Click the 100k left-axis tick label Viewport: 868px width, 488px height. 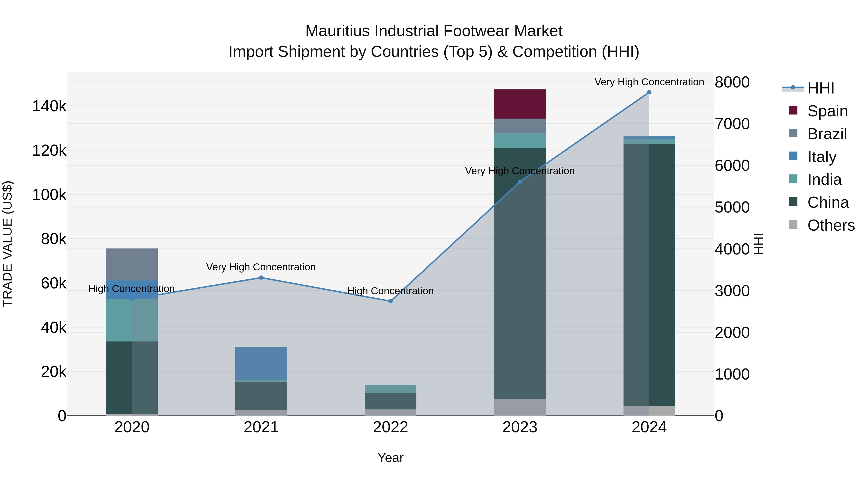click(x=49, y=195)
